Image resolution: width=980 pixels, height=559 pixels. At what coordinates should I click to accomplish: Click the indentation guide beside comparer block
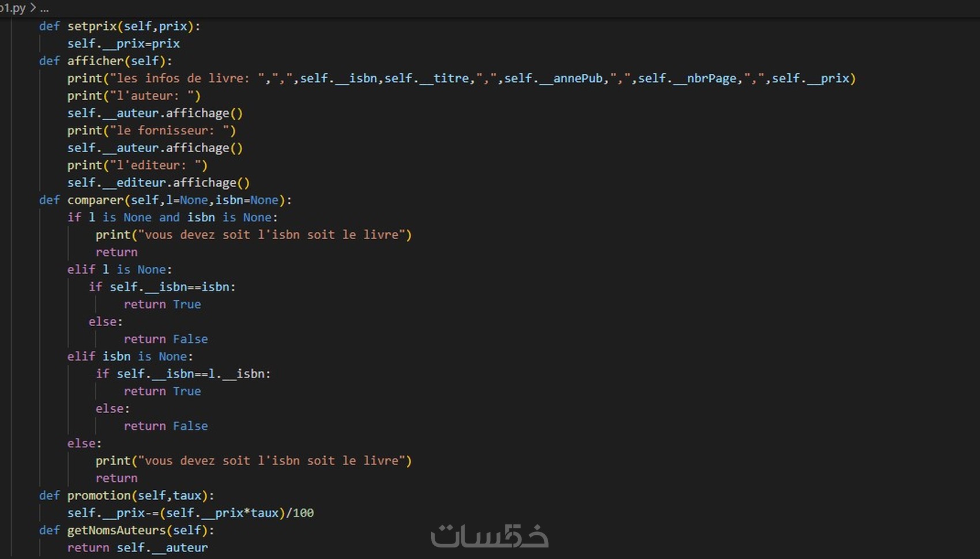click(x=69, y=317)
